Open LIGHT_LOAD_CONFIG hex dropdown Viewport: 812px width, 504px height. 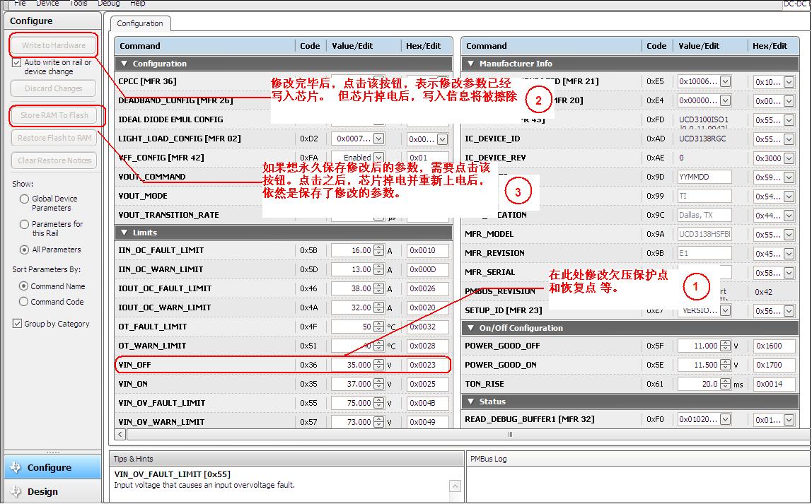tap(442, 139)
